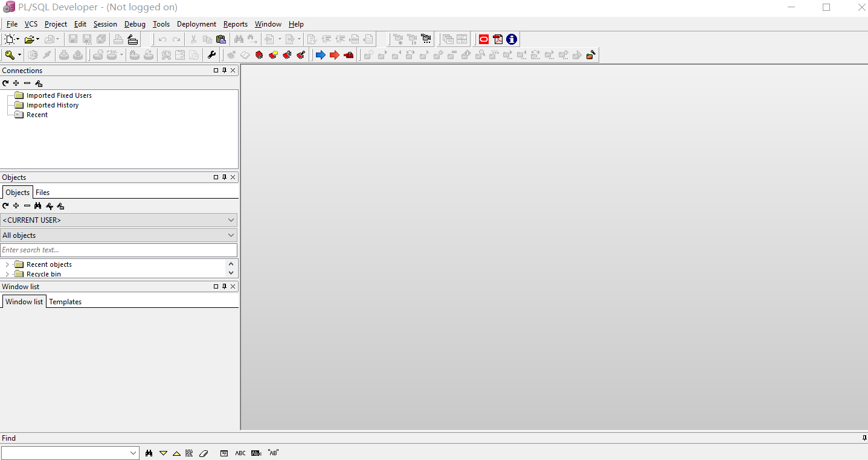The width and height of the screenshot is (868, 460).
Task: Click the black video camera sessions icon
Action: point(426,39)
